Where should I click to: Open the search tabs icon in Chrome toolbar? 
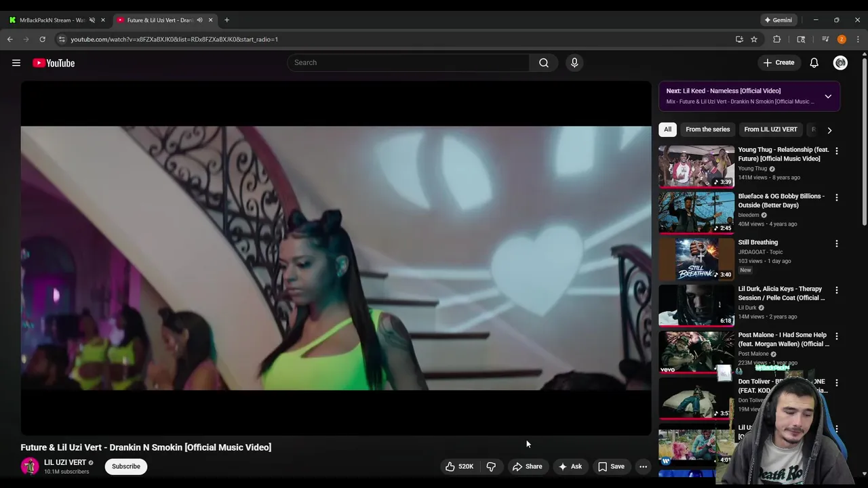click(801, 39)
